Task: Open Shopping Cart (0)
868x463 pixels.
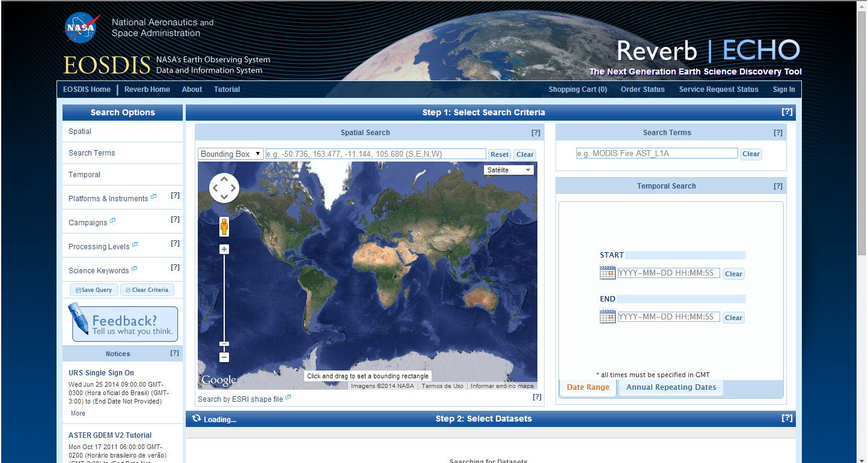Action: 578,89
